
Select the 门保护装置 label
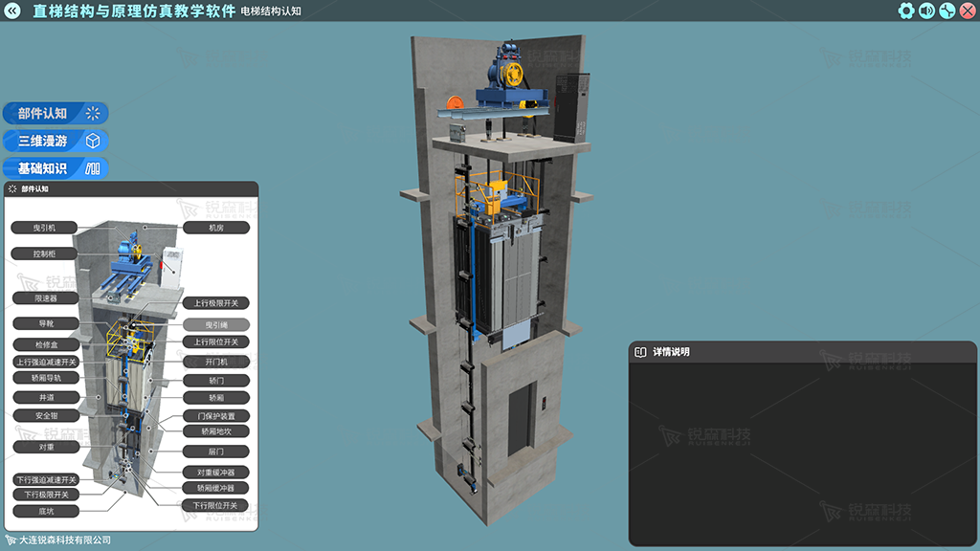(216, 416)
